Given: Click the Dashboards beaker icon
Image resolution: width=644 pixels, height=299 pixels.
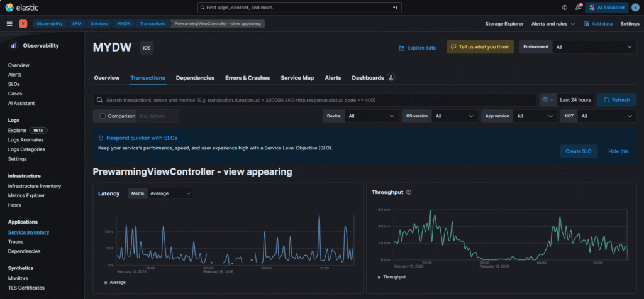Looking at the screenshot, I should (391, 77).
